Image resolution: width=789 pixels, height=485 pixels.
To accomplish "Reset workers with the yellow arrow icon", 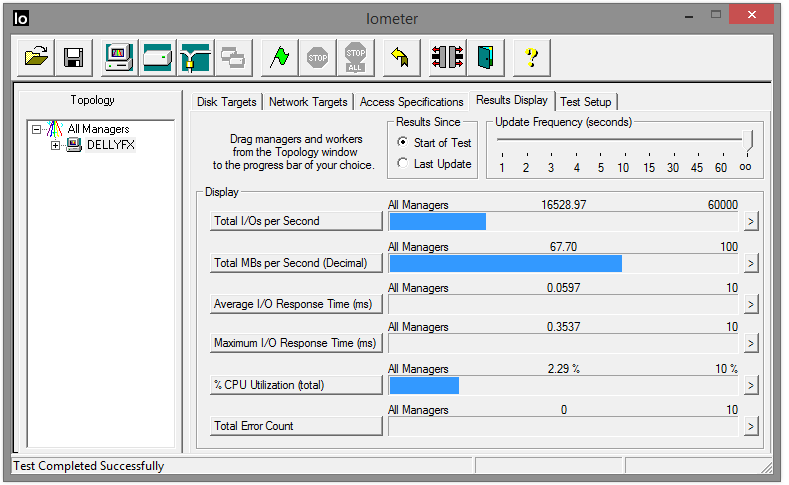I will pos(401,57).
